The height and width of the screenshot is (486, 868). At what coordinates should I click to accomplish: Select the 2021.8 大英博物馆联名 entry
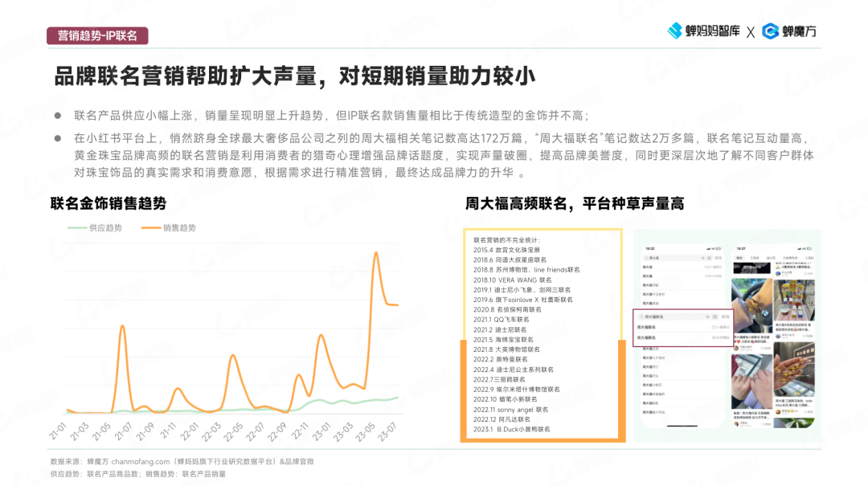click(x=506, y=349)
